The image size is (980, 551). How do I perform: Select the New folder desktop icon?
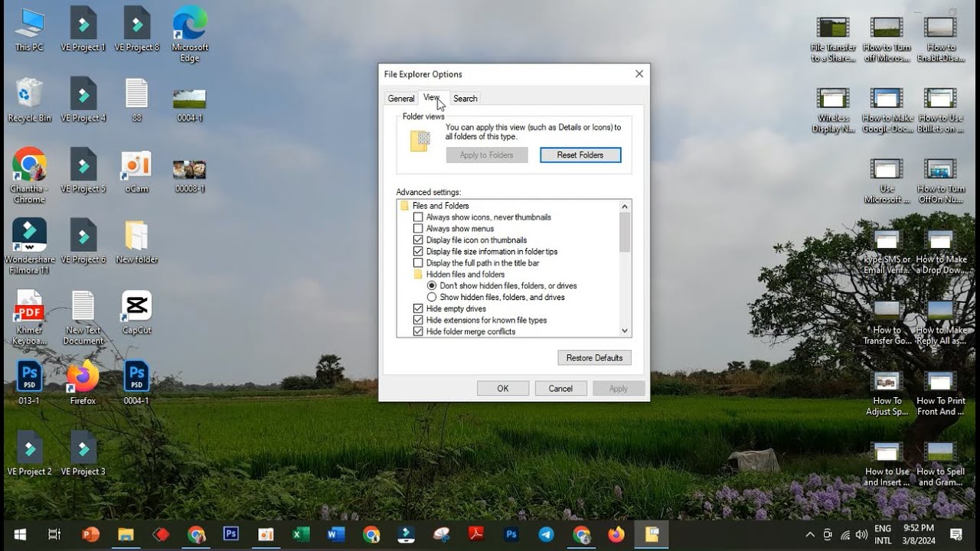[136, 242]
